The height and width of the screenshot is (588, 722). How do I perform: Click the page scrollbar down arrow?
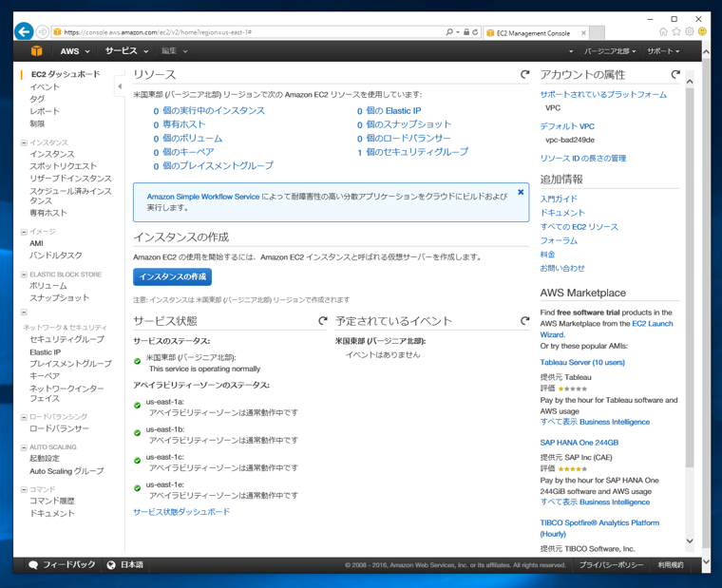(707, 561)
